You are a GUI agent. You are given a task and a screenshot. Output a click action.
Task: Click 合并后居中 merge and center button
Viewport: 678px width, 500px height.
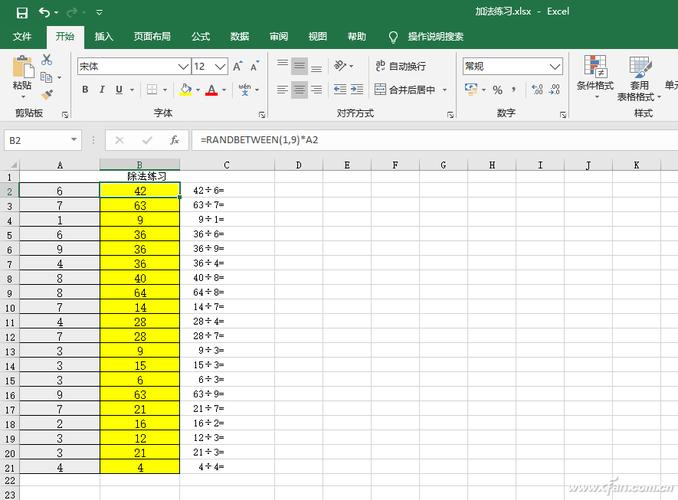[405, 90]
